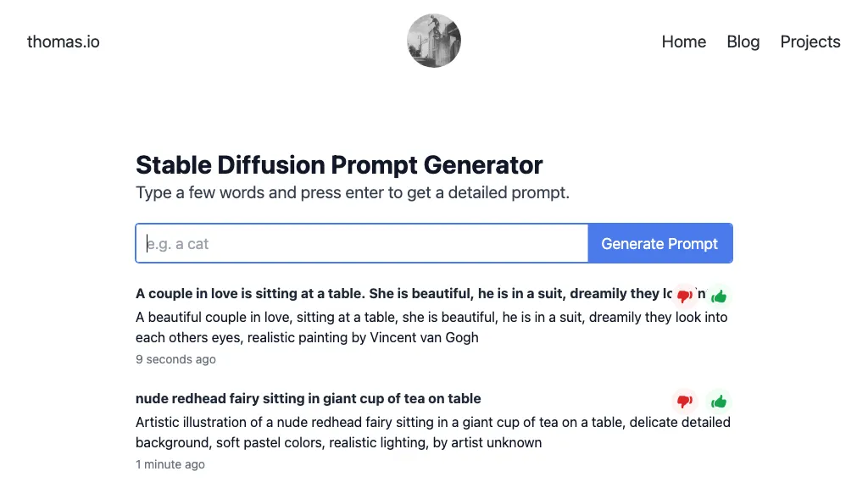Downvote the couple in love prompt
This screenshot has height=488, width=868.
(685, 296)
